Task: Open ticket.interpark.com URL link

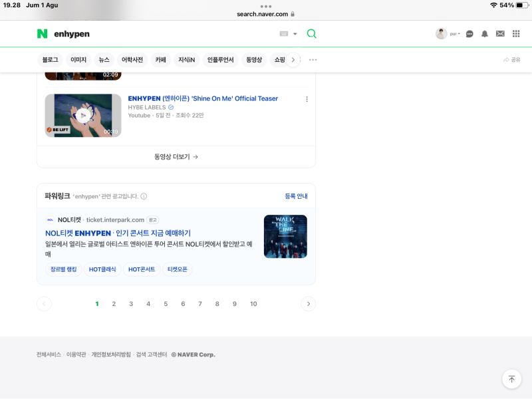Action: [x=115, y=220]
